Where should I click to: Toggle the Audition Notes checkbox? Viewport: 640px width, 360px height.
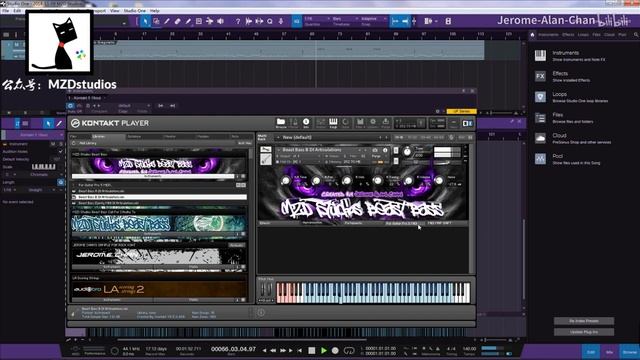pyautogui.click(x=60, y=151)
